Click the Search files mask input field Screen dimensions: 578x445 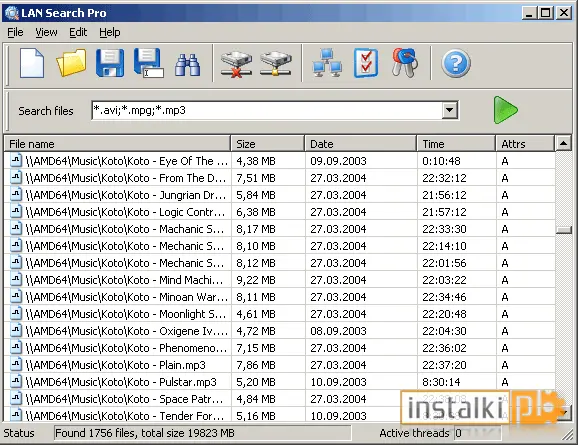pyautogui.click(x=267, y=110)
